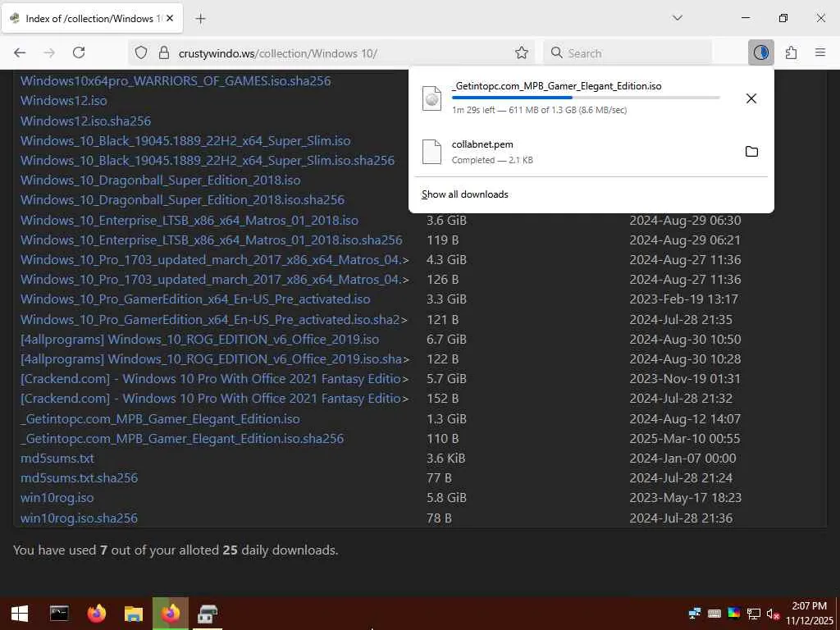Open win10rog.iso.sha256

tap(79, 518)
